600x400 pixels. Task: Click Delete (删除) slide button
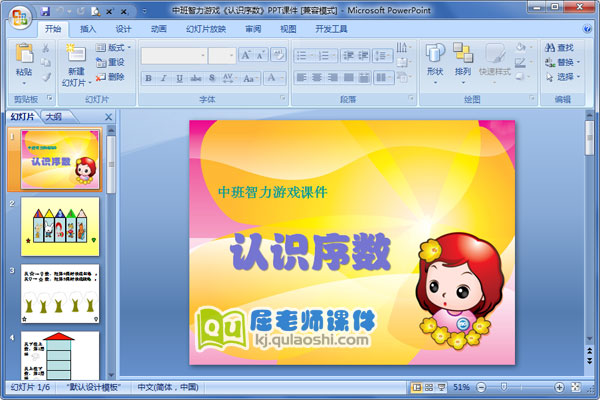point(110,77)
